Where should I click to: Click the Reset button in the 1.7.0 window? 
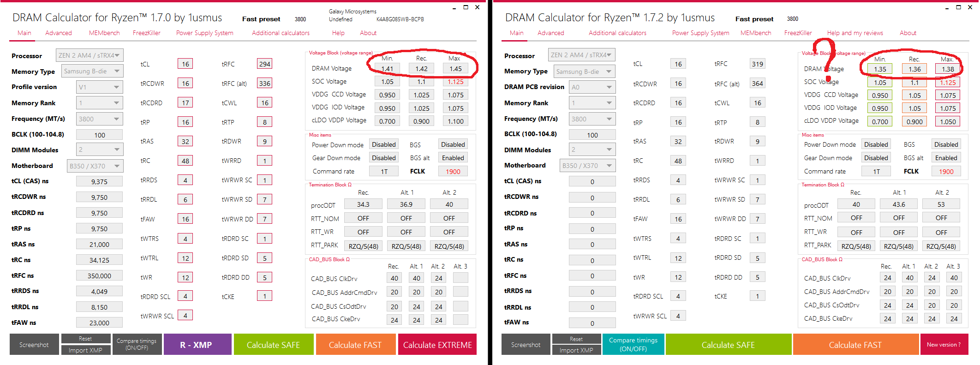click(85, 339)
